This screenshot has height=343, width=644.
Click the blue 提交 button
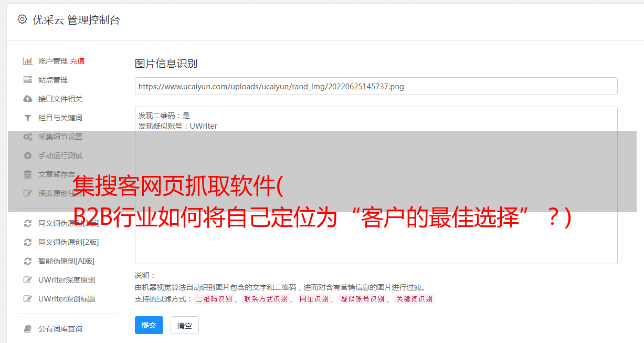click(x=149, y=325)
